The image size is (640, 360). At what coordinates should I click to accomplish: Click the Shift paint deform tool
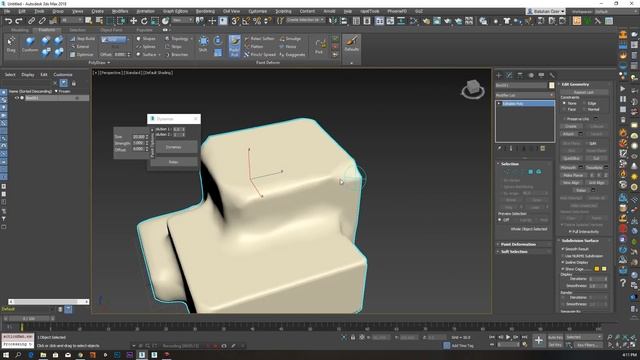pos(203,44)
